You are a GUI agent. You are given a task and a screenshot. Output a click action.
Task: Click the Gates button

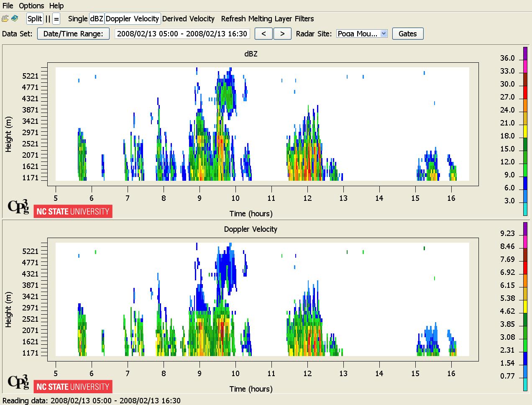[408, 34]
